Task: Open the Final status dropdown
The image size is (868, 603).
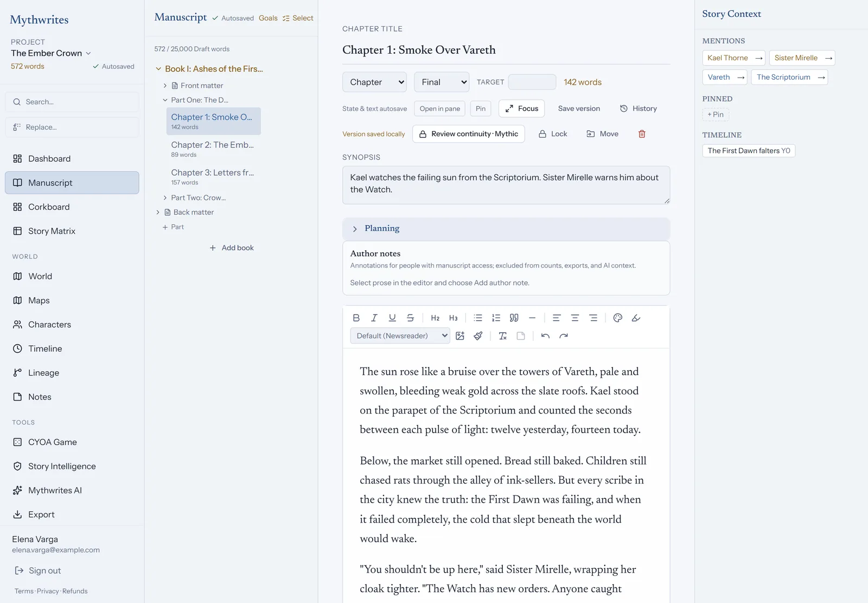Action: coord(442,82)
